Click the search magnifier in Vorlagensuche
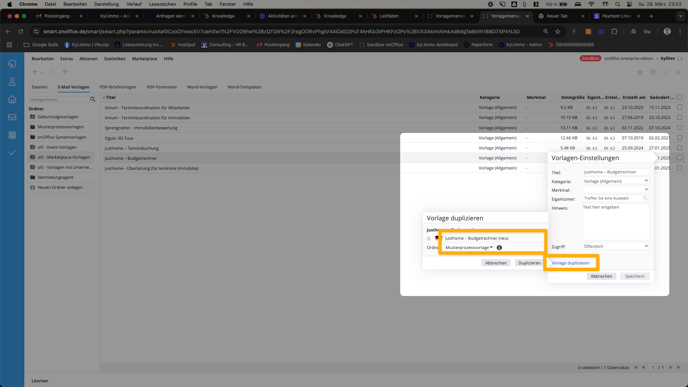688x387 pixels. coord(93,100)
